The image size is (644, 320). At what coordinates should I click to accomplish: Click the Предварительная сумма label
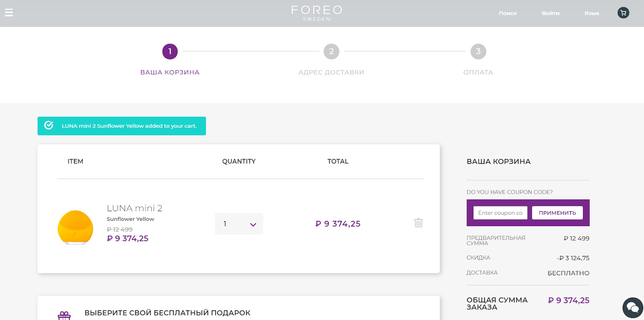496,241
